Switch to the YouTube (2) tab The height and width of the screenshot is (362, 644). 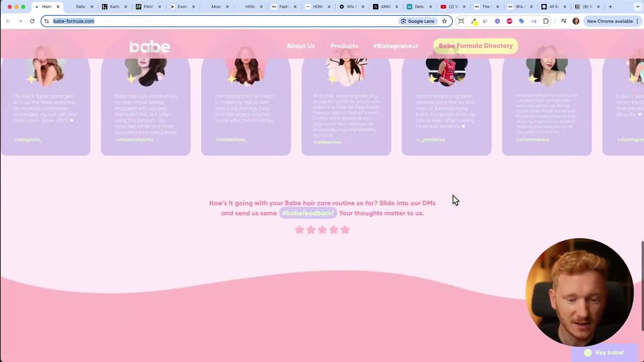[x=453, y=7]
